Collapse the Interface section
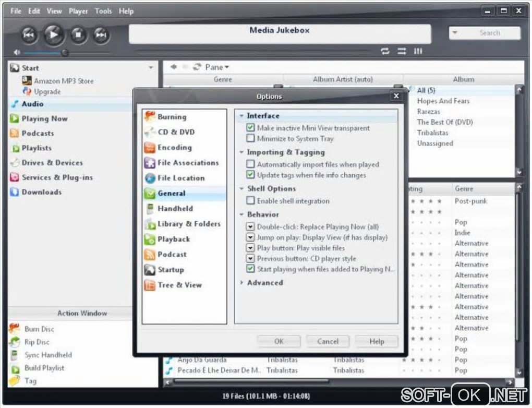 click(x=241, y=116)
